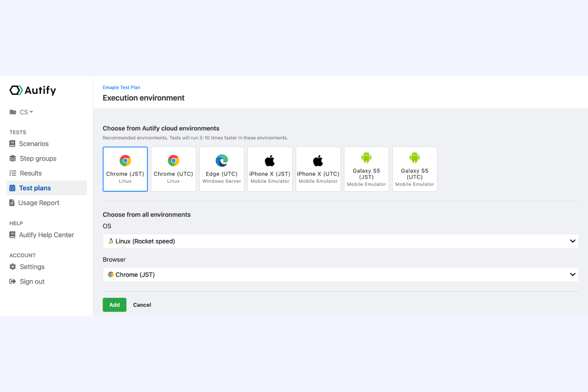
Task: Click the Autify logo in the sidebar
Action: pyautogui.click(x=33, y=90)
